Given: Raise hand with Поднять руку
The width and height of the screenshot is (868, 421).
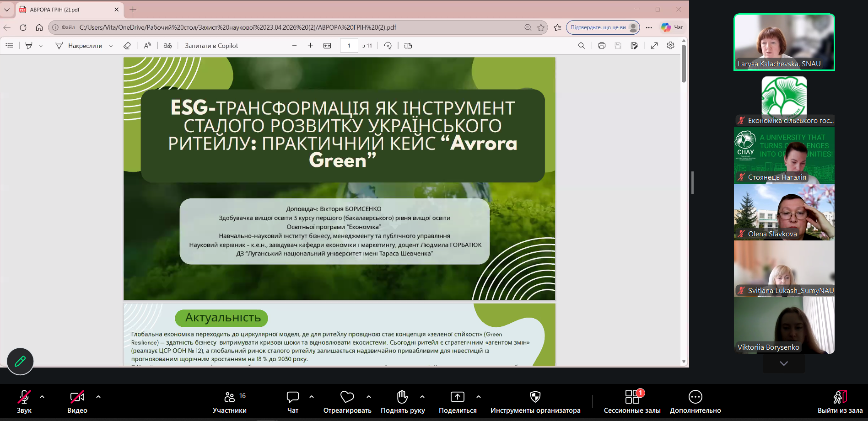Looking at the screenshot, I should click(403, 401).
